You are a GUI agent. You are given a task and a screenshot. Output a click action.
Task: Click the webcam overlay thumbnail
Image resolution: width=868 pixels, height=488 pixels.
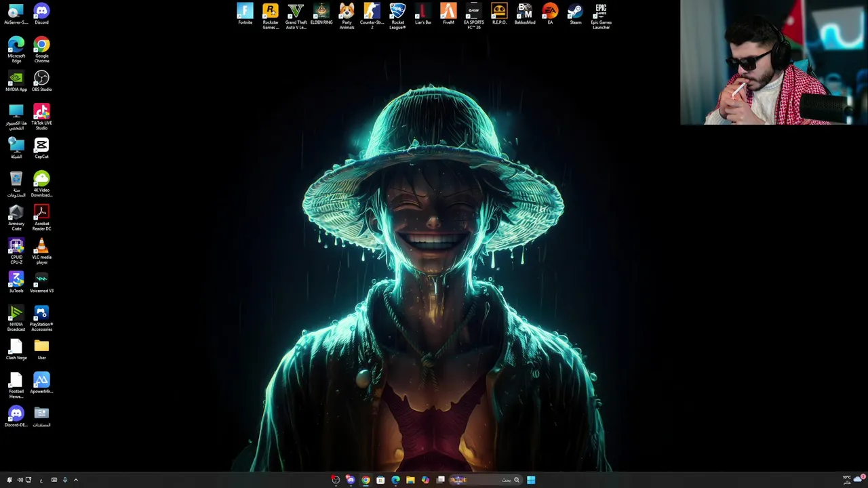[774, 62]
